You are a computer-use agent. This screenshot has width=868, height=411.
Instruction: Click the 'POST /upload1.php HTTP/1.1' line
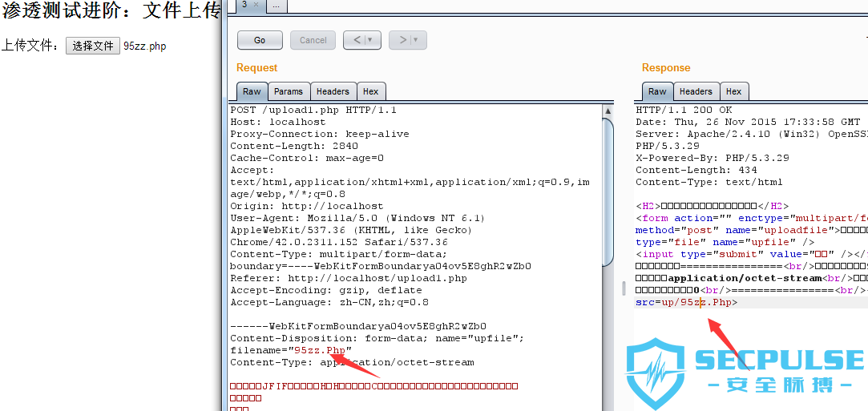tap(313, 110)
